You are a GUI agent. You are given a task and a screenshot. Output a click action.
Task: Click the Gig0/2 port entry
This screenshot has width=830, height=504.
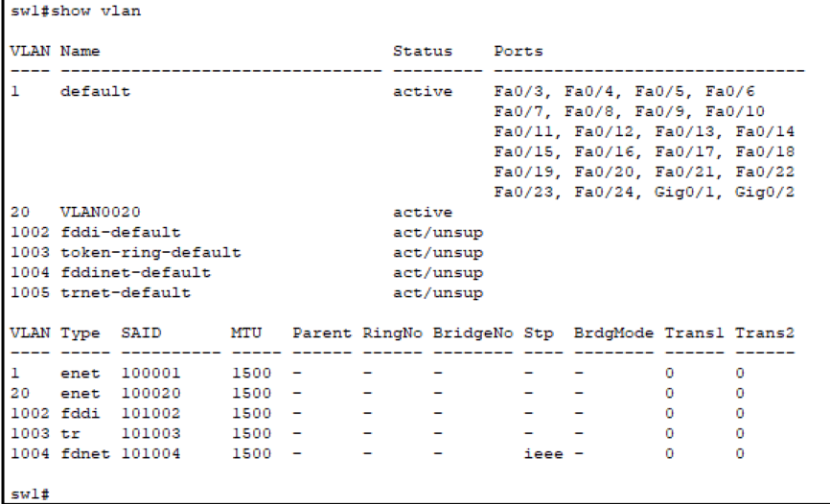(774, 192)
